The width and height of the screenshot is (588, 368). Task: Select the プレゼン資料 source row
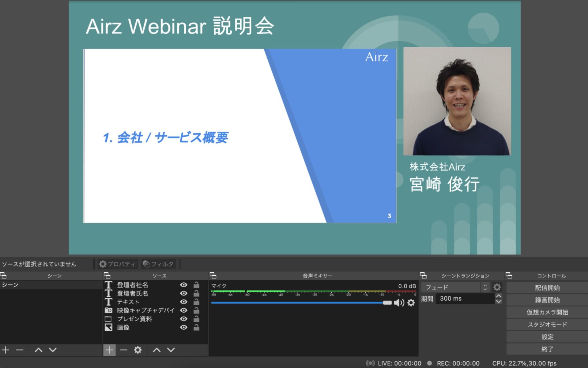click(156, 319)
